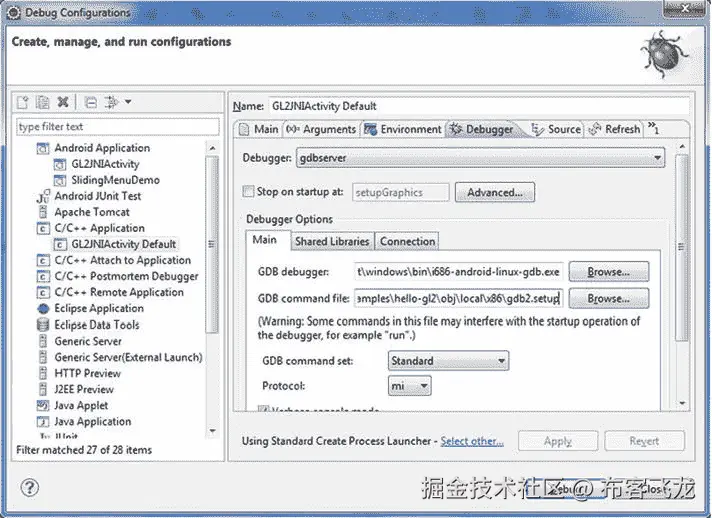Browse for the GDB command file

(608, 298)
